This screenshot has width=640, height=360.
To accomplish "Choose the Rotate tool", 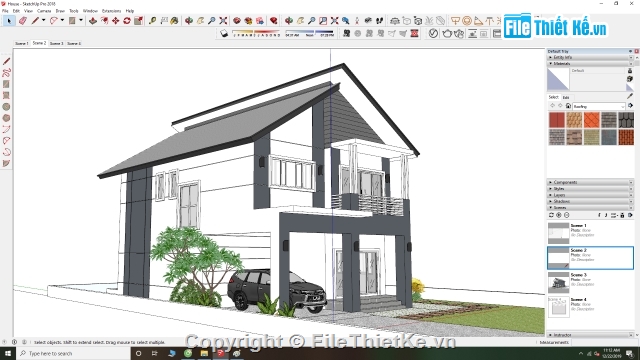I will click(127, 20).
